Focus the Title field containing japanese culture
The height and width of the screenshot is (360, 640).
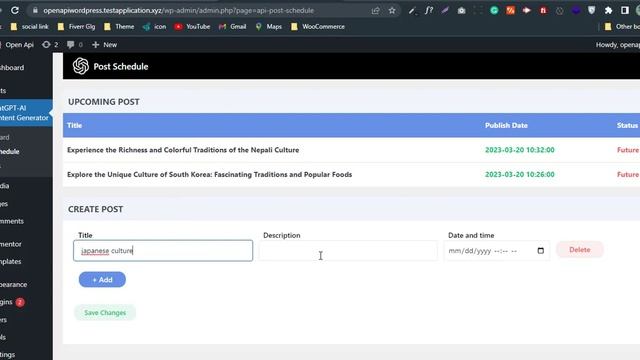tap(163, 251)
